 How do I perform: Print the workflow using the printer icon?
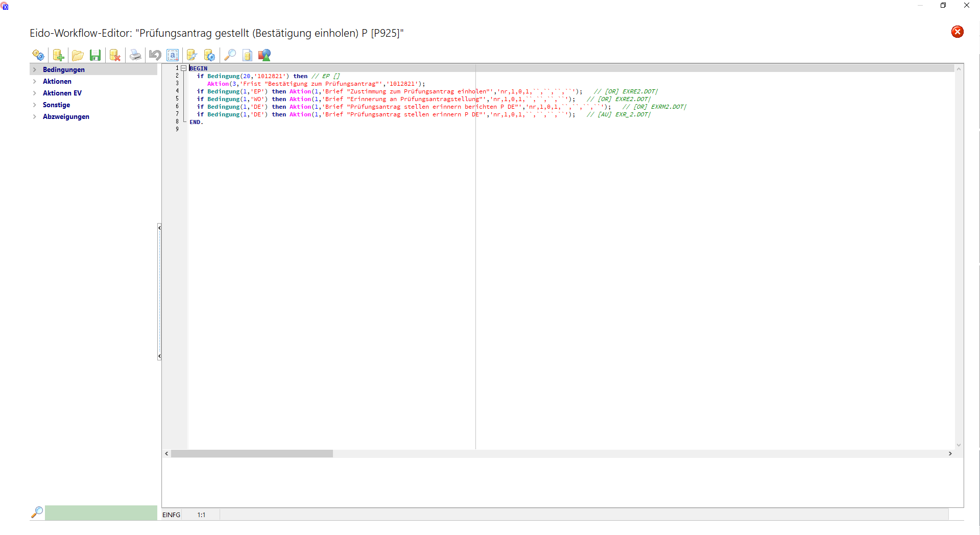pos(135,55)
